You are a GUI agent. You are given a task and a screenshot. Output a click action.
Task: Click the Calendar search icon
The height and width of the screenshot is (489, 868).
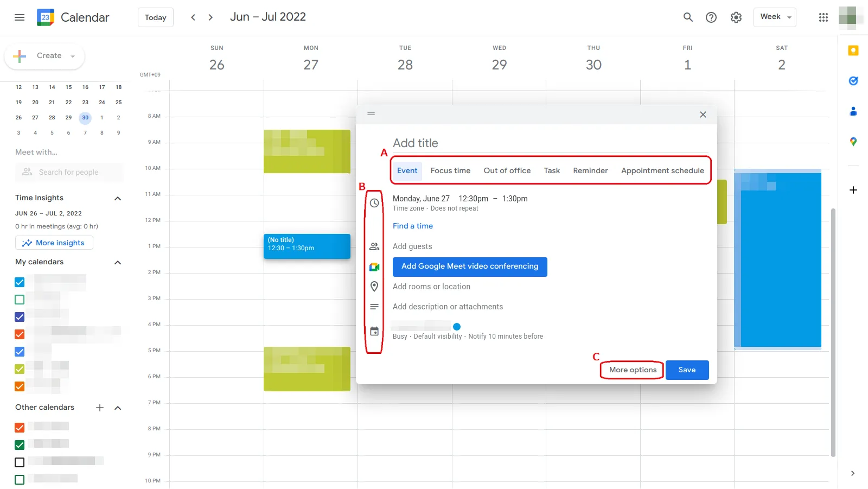point(687,17)
